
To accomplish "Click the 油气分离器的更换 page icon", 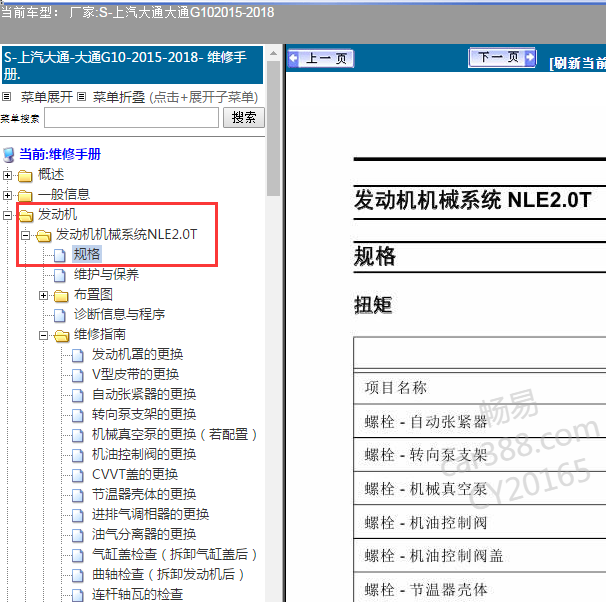I will 78,536.
